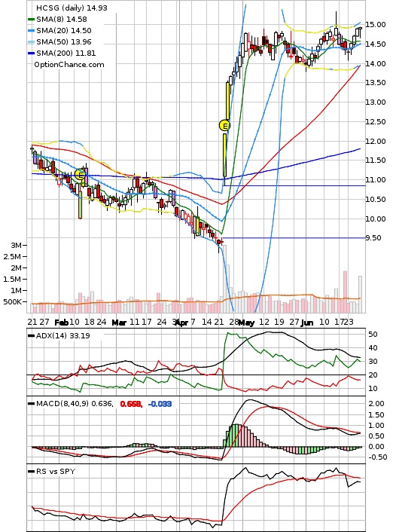Click the 9.50 support level price label
Viewport: 396px width, 532px height.
click(x=373, y=238)
